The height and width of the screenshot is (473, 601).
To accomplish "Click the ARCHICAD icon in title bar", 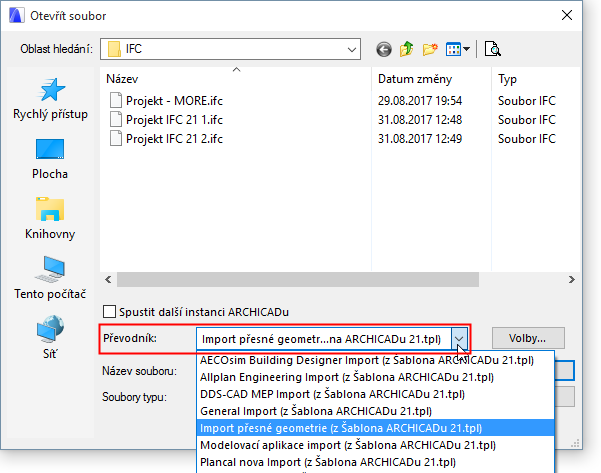I will click(16, 16).
